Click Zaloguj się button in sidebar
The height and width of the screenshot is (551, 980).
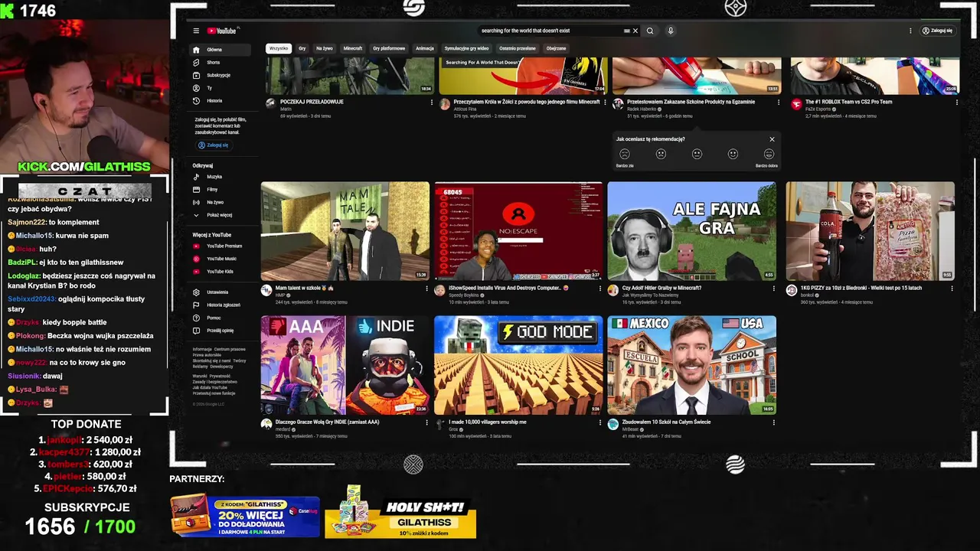tap(214, 145)
